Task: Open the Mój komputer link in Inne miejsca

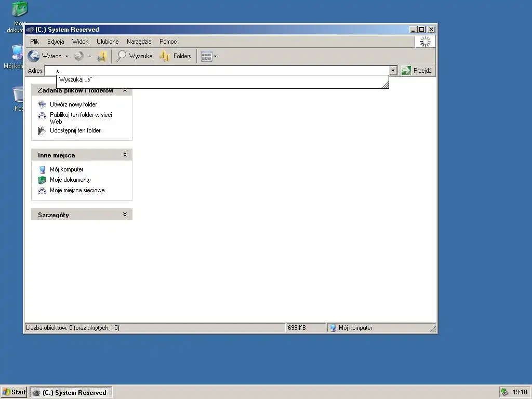Action: click(66, 169)
